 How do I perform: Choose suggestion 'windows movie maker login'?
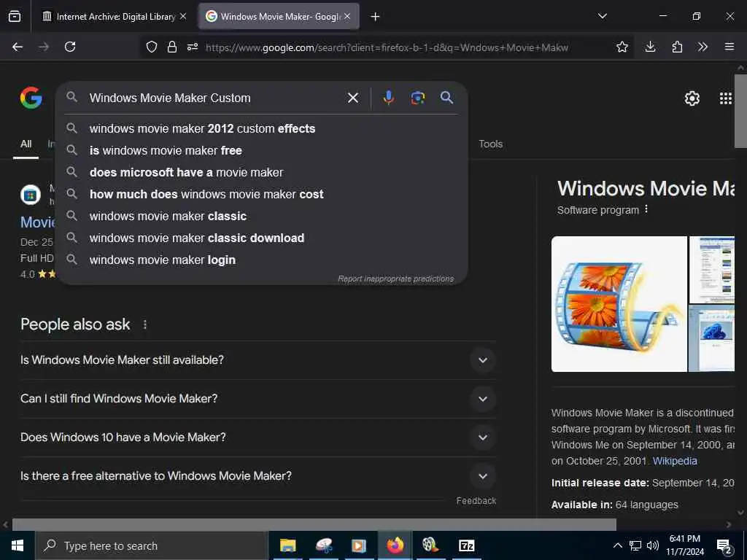[261, 260]
